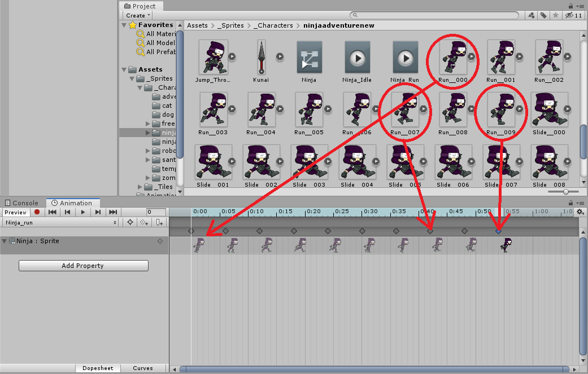
Task: Click the record button in Animation toolbar
Action: click(x=37, y=212)
